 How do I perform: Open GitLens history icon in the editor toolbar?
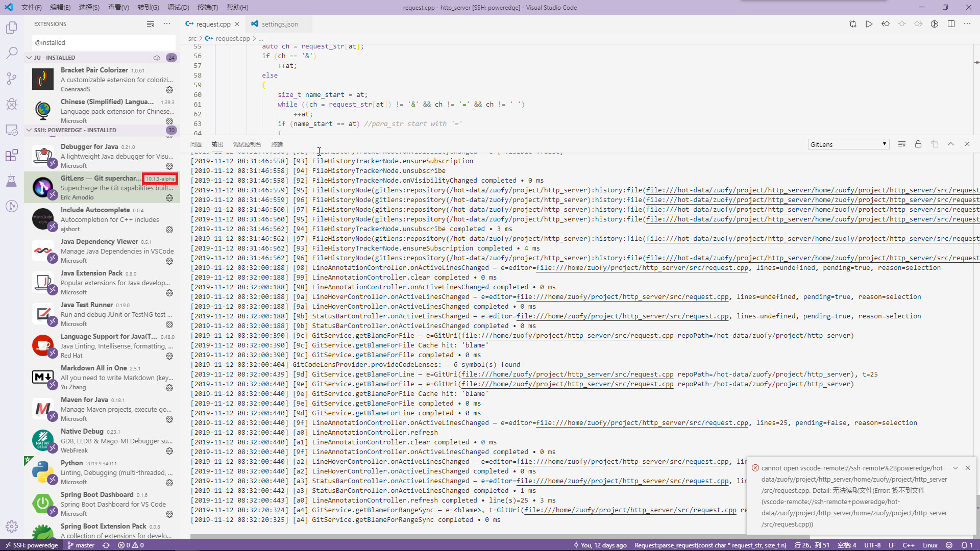click(x=935, y=23)
